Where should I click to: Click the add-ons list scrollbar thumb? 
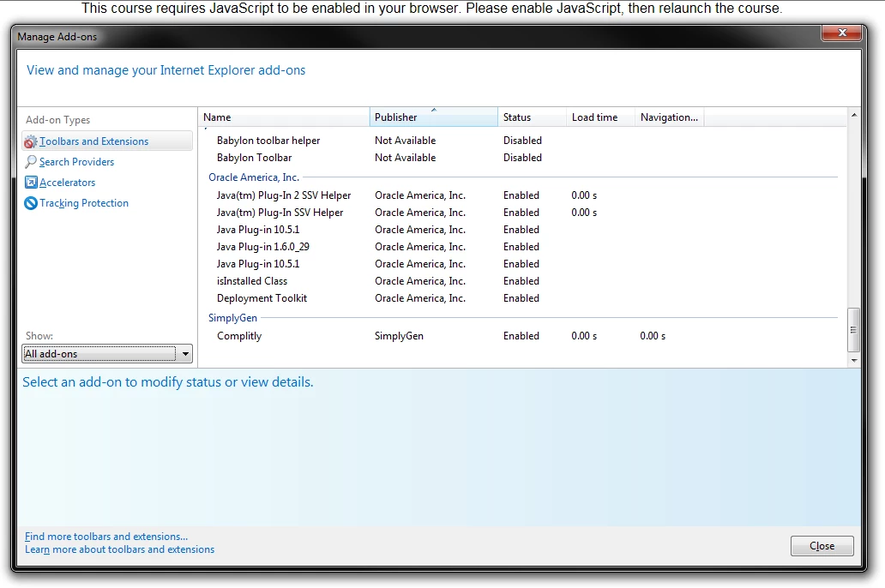854,329
